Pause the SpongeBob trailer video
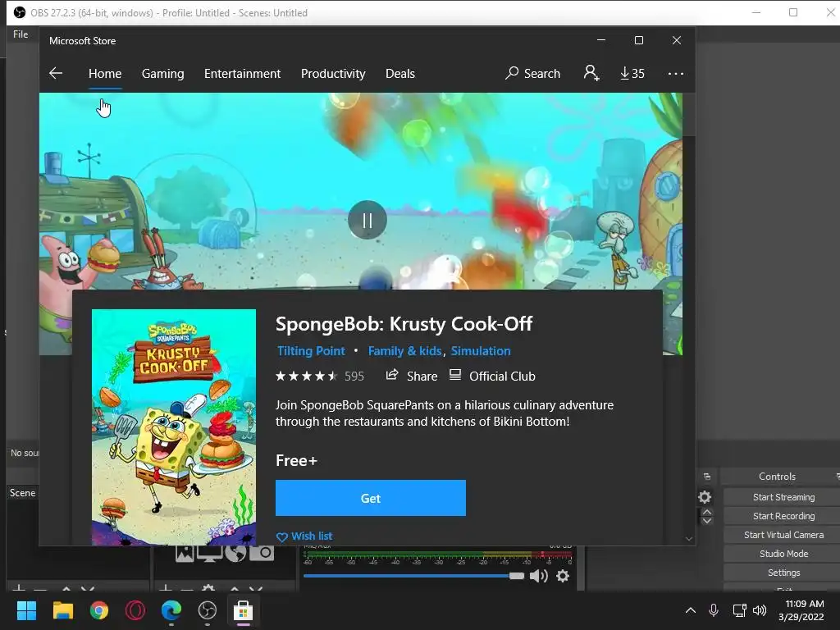 367,220
